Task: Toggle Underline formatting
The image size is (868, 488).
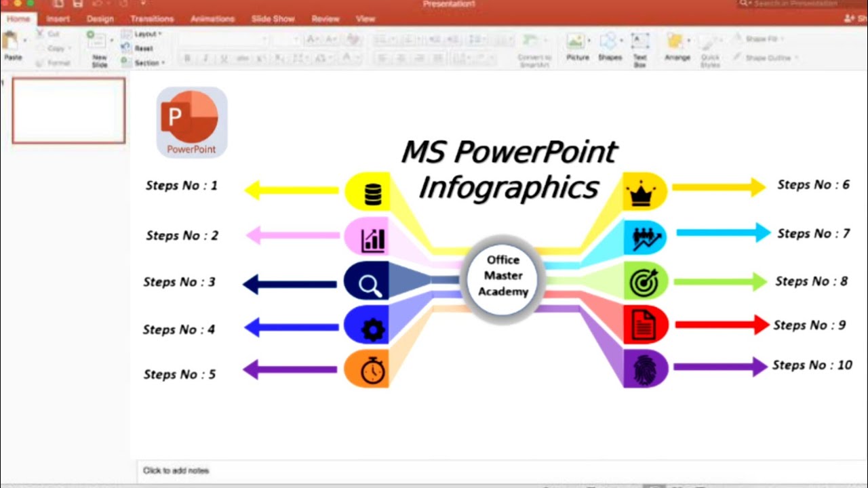Action: point(223,59)
